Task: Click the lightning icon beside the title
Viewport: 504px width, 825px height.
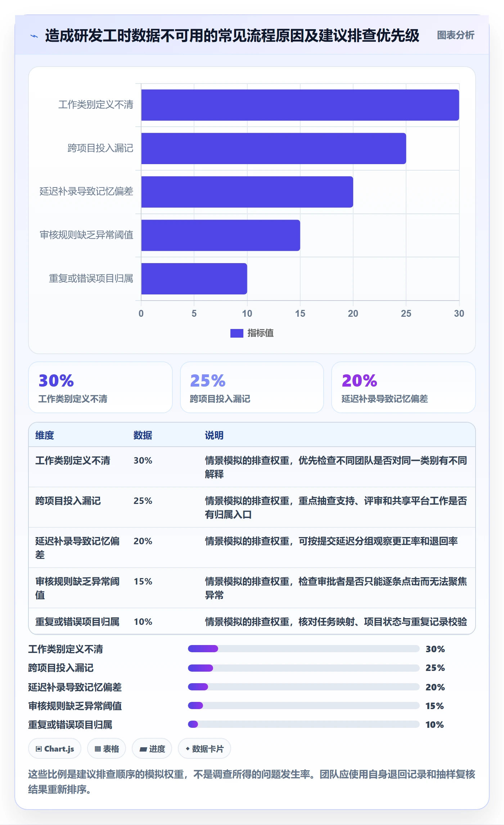Action: [x=34, y=36]
